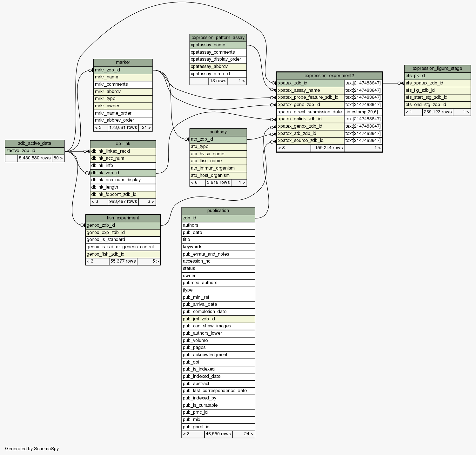
Task: Select the db_link table title
Action: pyautogui.click(x=123, y=144)
